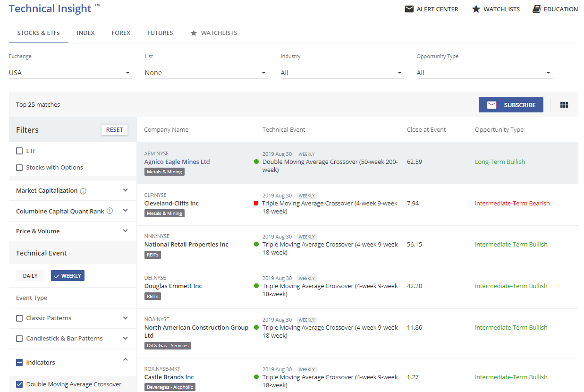584x392 pixels.
Task: Click REITs tag under Douglas Emmett
Action: pyautogui.click(x=152, y=296)
